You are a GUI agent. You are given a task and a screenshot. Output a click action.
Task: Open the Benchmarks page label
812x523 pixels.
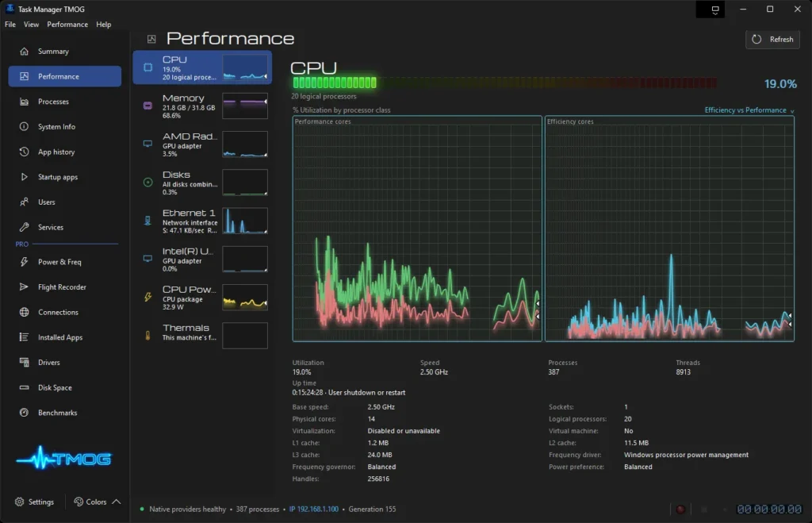coord(57,413)
